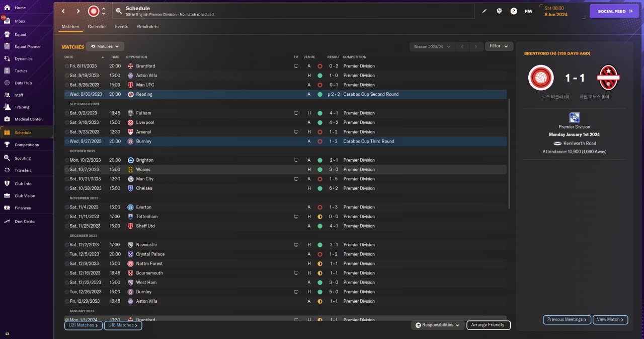Image resolution: width=644 pixels, height=339 pixels.
Task: Open Club Info shield icon
Action: pos(7,183)
